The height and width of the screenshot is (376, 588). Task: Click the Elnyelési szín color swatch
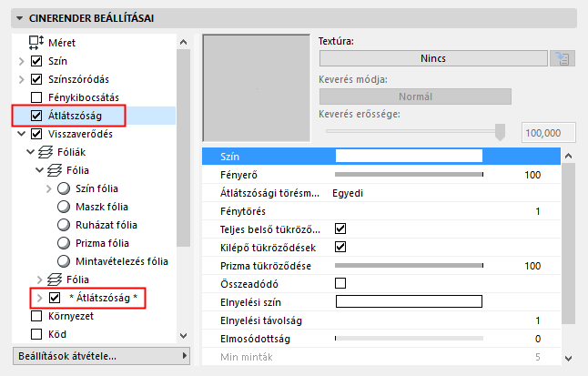409,301
